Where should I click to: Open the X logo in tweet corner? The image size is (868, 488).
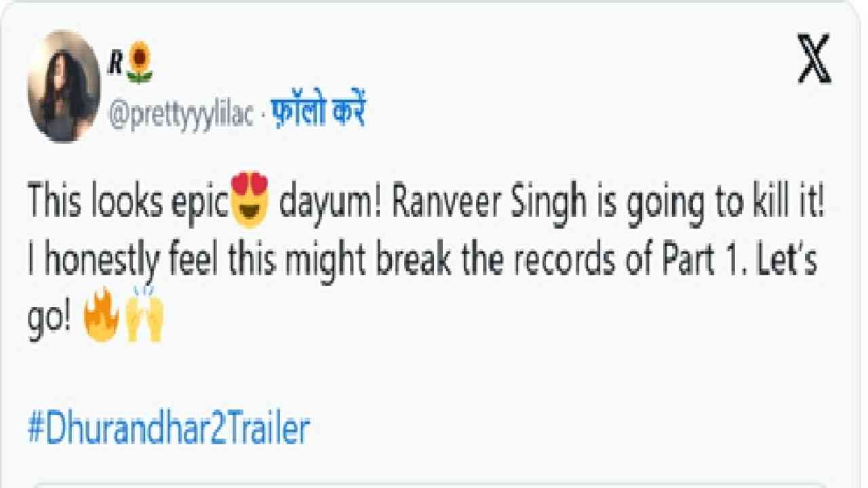813,59
